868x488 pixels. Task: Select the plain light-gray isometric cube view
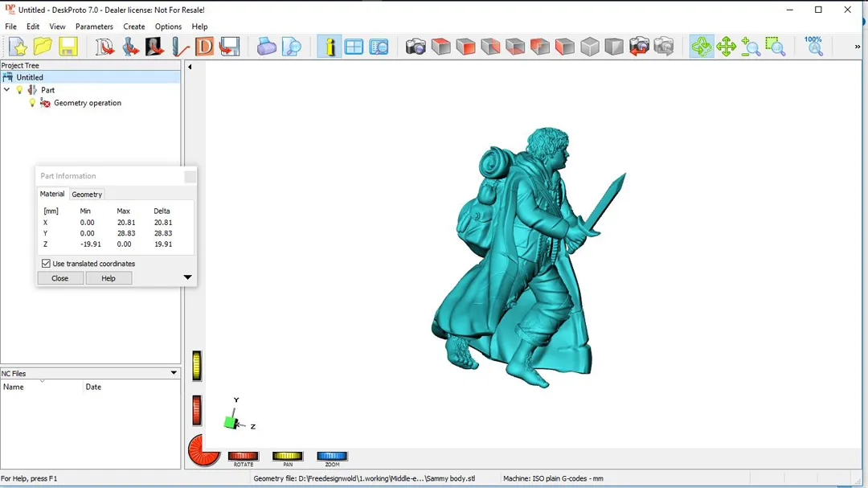[x=590, y=47]
